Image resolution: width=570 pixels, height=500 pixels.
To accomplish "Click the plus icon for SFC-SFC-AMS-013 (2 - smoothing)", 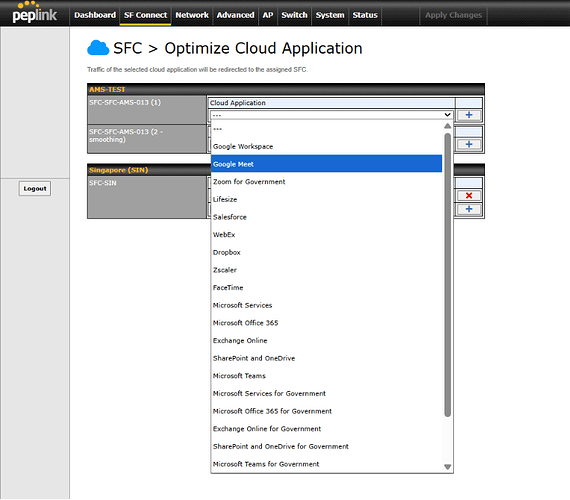I will pyautogui.click(x=469, y=144).
